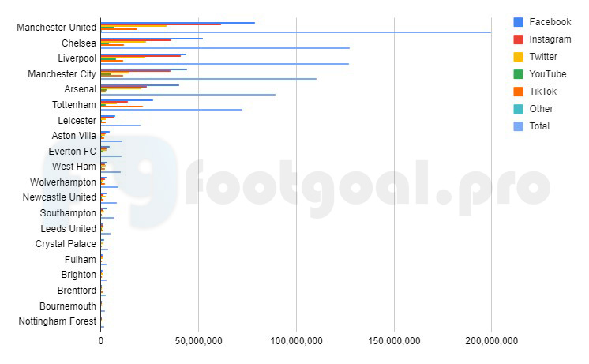
Task: Select the Manchester City axis label
Action: point(62,74)
